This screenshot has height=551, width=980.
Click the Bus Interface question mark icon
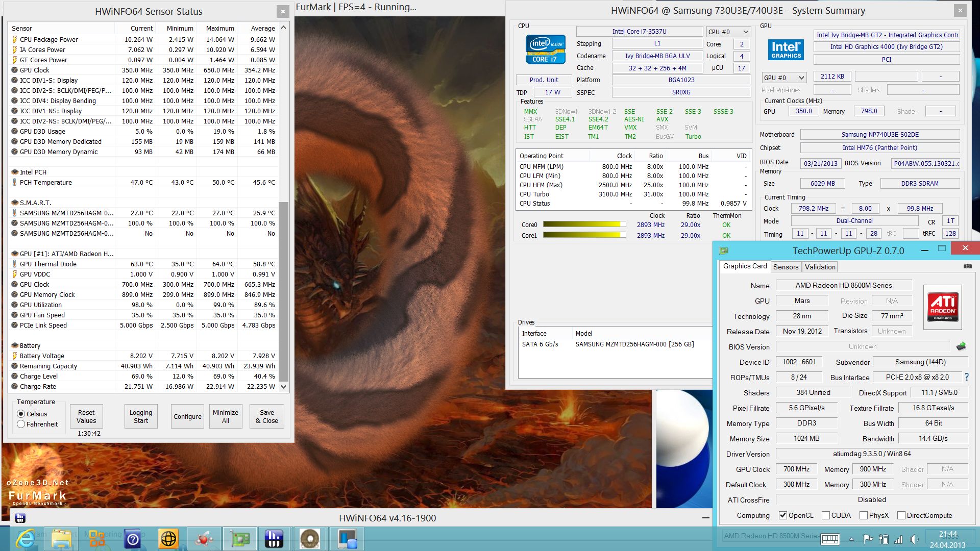coord(966,377)
